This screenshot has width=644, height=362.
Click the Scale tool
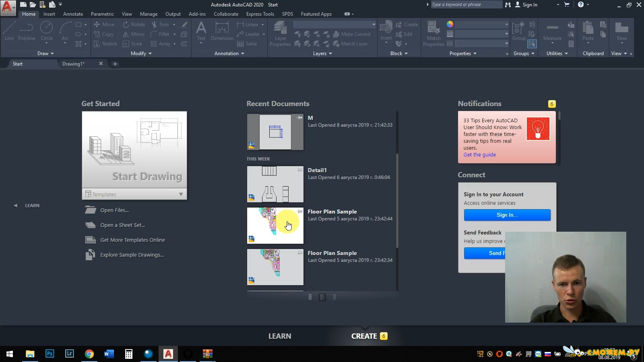pyautogui.click(x=132, y=44)
